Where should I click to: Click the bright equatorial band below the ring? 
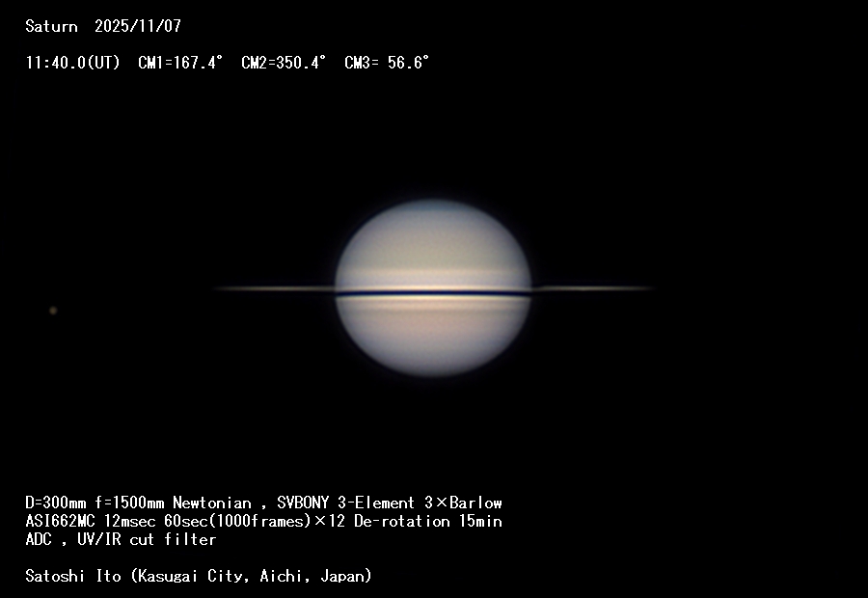pos(433,305)
